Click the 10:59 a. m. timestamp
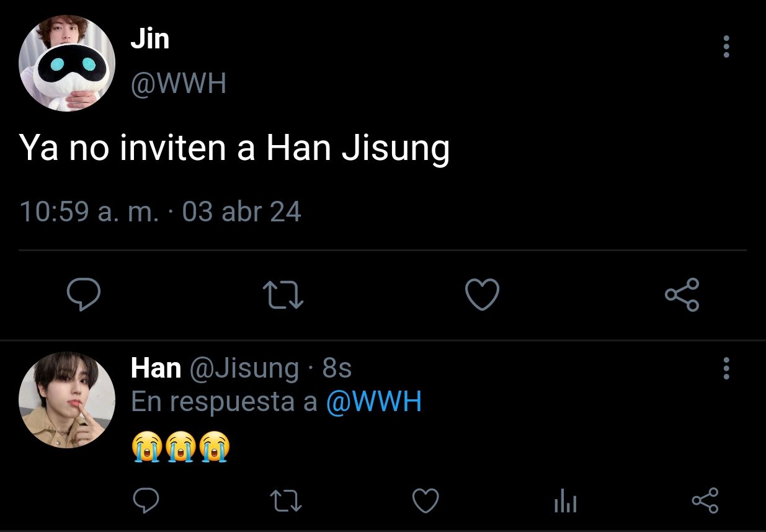 click(89, 212)
